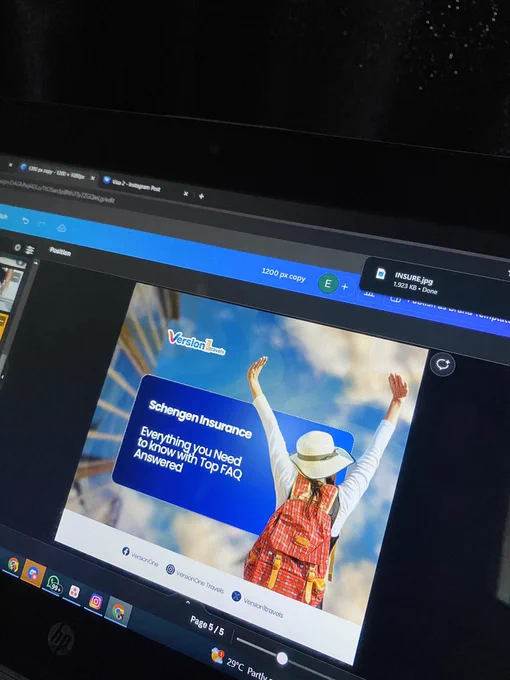Click the Facebook icon on the design
The height and width of the screenshot is (680, 510).
point(126,551)
